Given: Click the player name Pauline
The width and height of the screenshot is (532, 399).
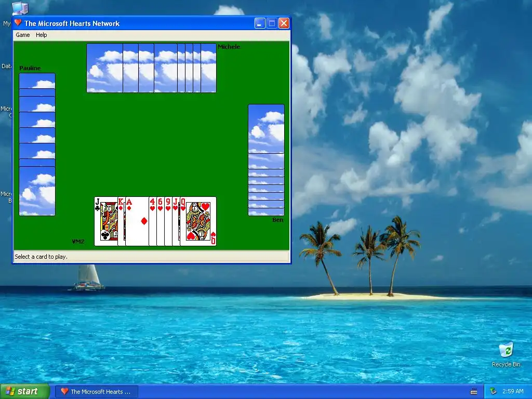Looking at the screenshot, I should click(30, 68).
